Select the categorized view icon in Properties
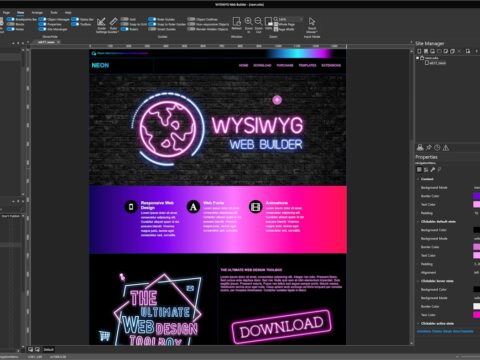The image size is (480, 360). tap(419, 170)
